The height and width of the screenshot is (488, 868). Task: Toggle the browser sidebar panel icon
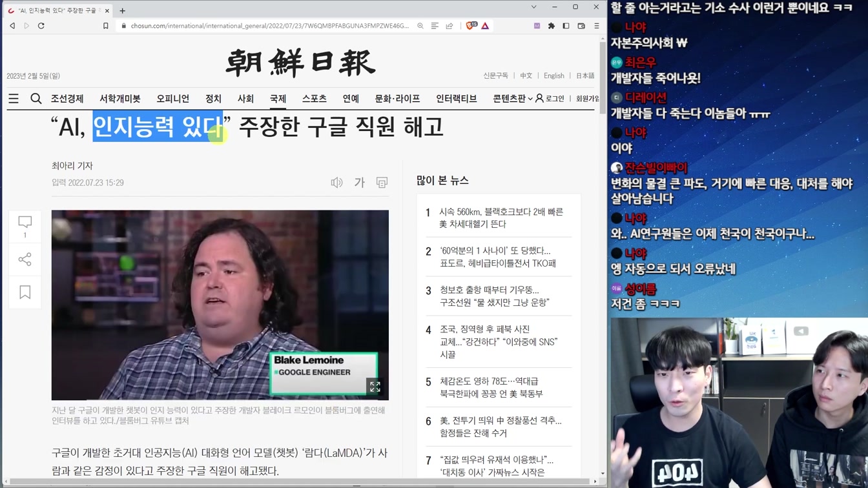click(x=566, y=26)
